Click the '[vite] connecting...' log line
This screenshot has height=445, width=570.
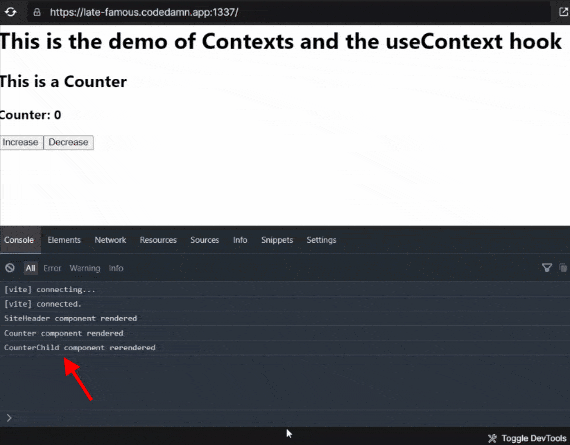(x=285, y=289)
